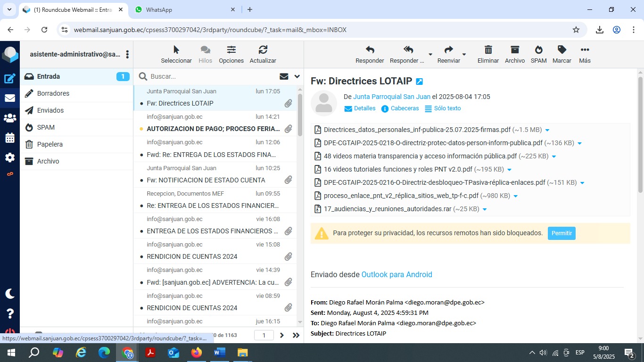Expand the Reenviar forward options arrow
Image resolution: width=644 pixels, height=362 pixels.
(464, 55)
